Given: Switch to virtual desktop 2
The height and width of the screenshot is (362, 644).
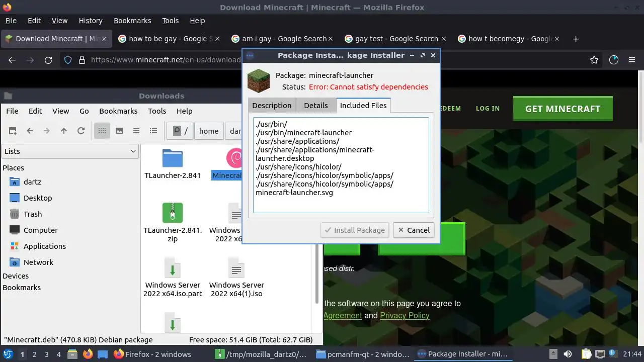Looking at the screenshot, I should pos(34,354).
